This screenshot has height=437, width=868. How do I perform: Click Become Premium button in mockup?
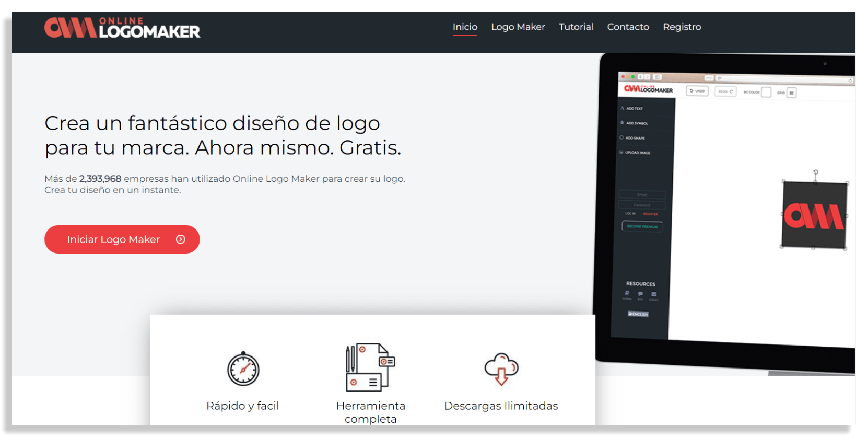coord(642,226)
